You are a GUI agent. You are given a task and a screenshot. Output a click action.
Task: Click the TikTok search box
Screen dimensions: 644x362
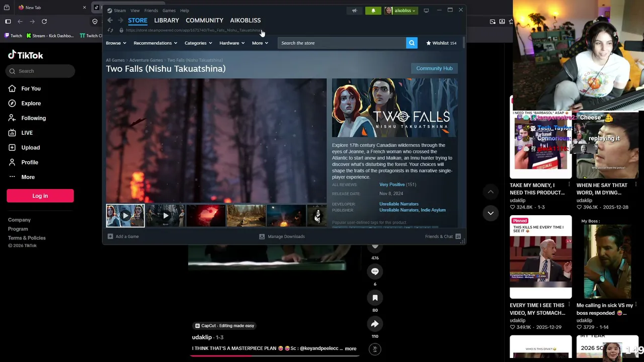point(41,71)
